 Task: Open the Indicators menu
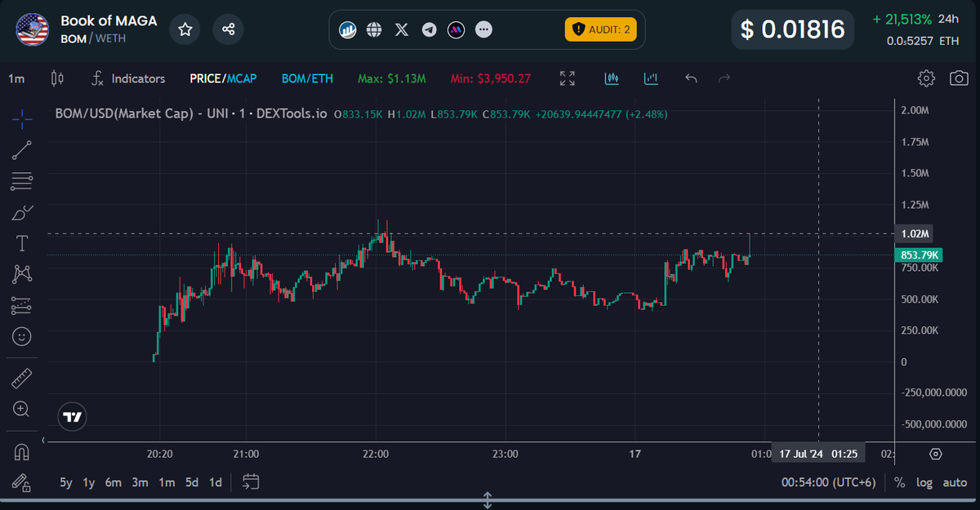click(x=127, y=79)
